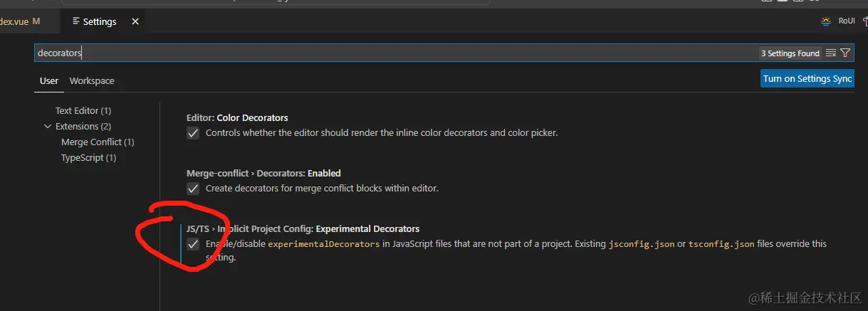Clear the settings search input icon
The width and height of the screenshot is (868, 311).
(831, 53)
